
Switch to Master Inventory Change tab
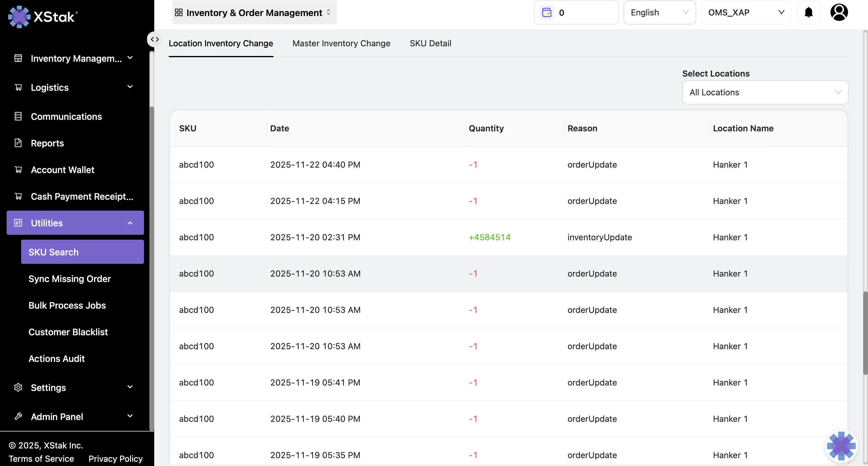(341, 43)
